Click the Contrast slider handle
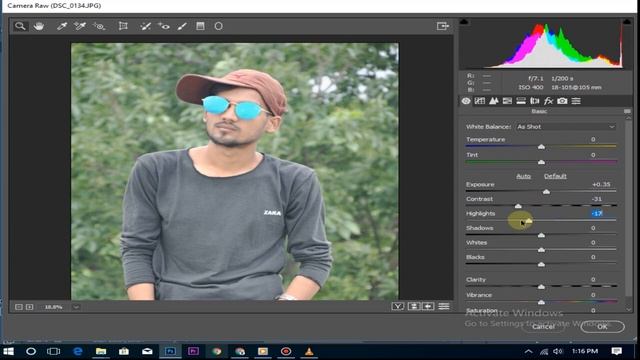The image size is (640, 360). [518, 206]
